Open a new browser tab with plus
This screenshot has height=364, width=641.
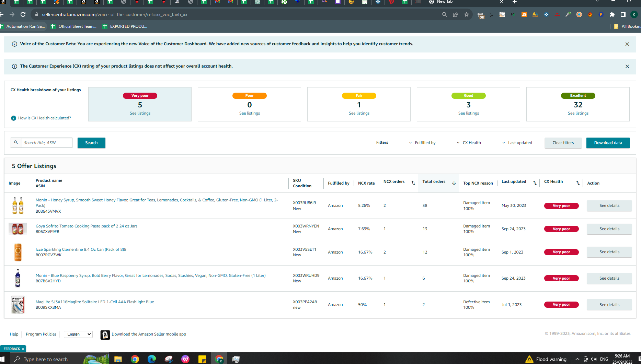pos(515,2)
